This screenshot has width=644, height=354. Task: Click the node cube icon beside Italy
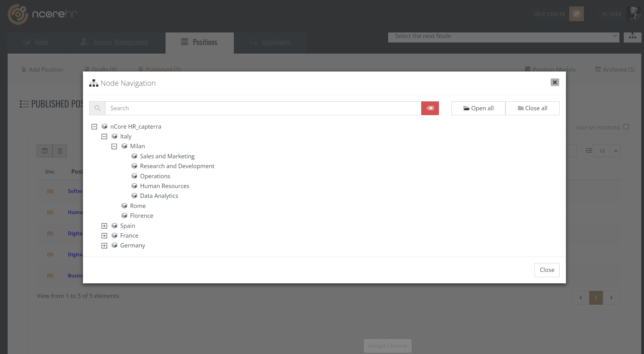pos(115,136)
